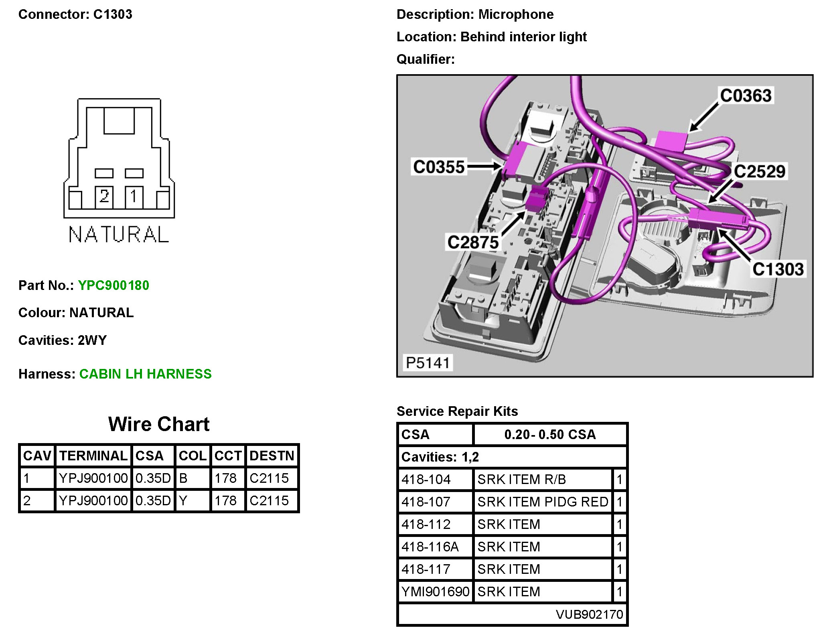Click the C0363 connector label
This screenshot has height=644, width=827.
[745, 96]
